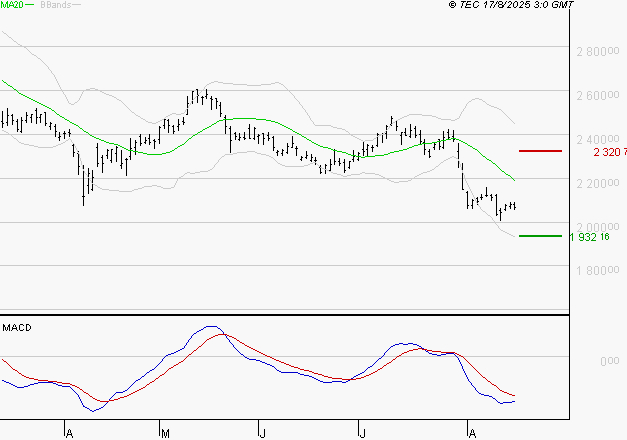Click the first A month marker on axis
Viewport: 627px width, 440px height.
[x=68, y=432]
